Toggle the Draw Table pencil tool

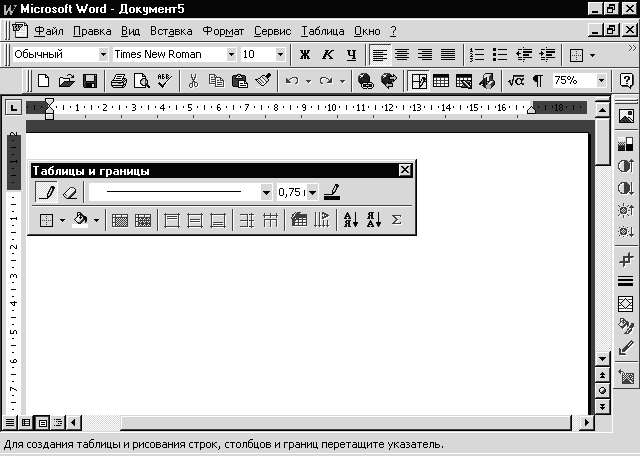[46, 192]
